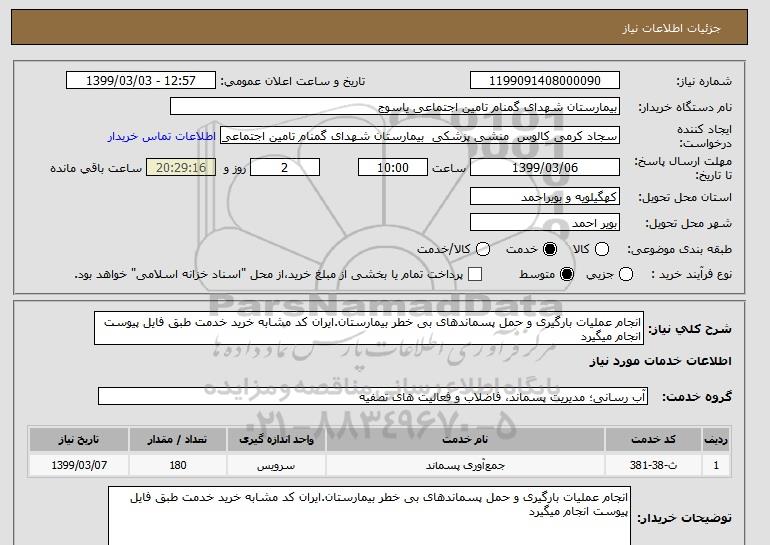Click the unit cell سرویس
This screenshot has height=545, width=770.
[x=276, y=465]
